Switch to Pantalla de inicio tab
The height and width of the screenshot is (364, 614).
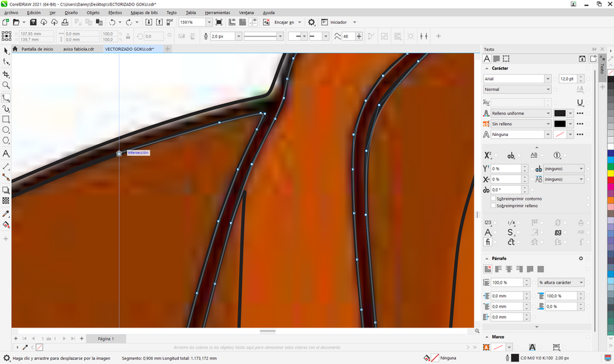[x=37, y=49]
